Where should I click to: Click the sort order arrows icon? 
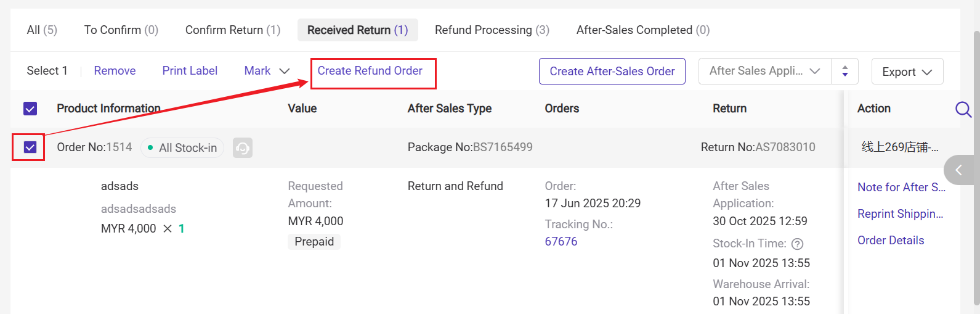click(x=845, y=72)
